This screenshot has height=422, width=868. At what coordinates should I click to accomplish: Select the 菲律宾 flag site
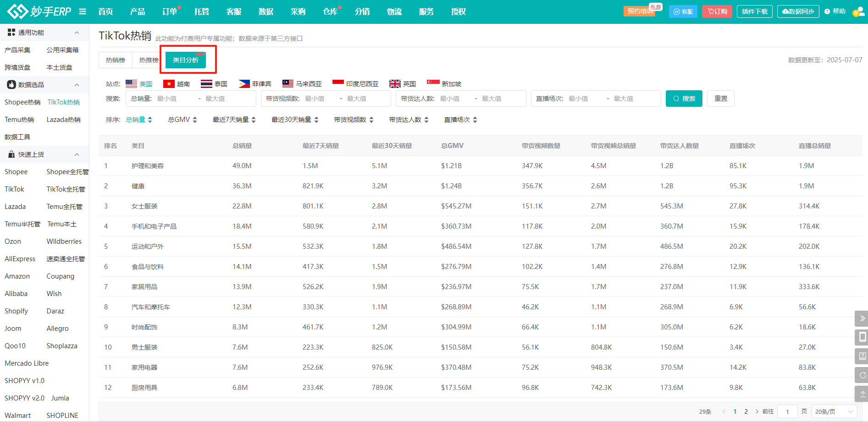(255, 84)
